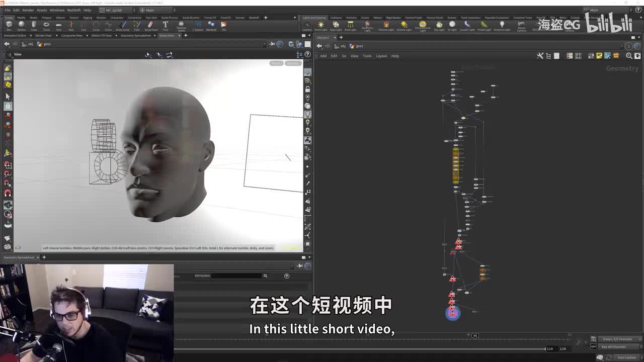Select the Null shelf tool

[x=71, y=26]
